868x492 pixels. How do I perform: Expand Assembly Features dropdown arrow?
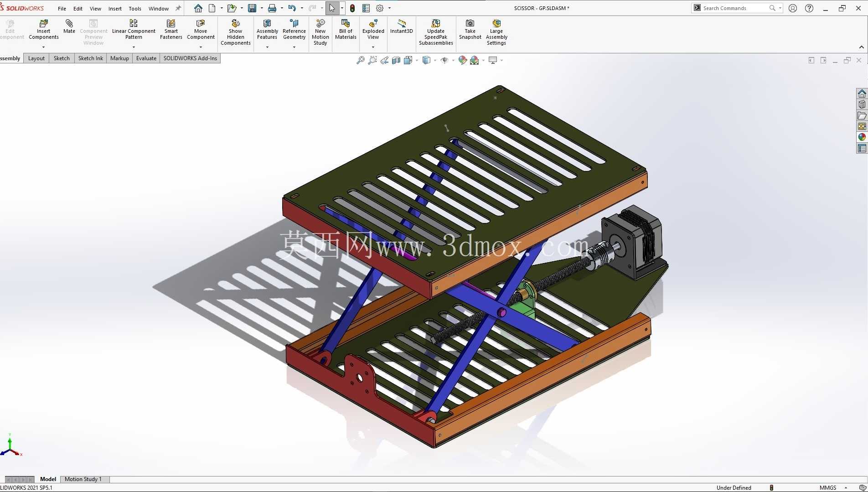267,47
